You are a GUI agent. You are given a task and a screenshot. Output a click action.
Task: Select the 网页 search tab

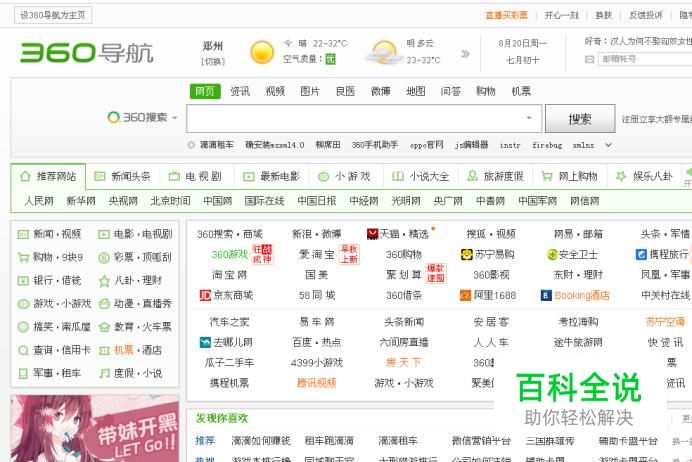point(205,91)
